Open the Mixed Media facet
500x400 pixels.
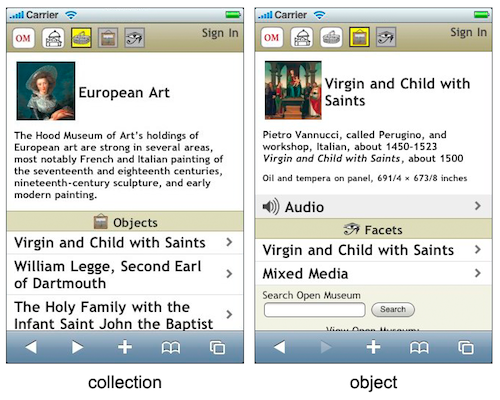[373, 273]
